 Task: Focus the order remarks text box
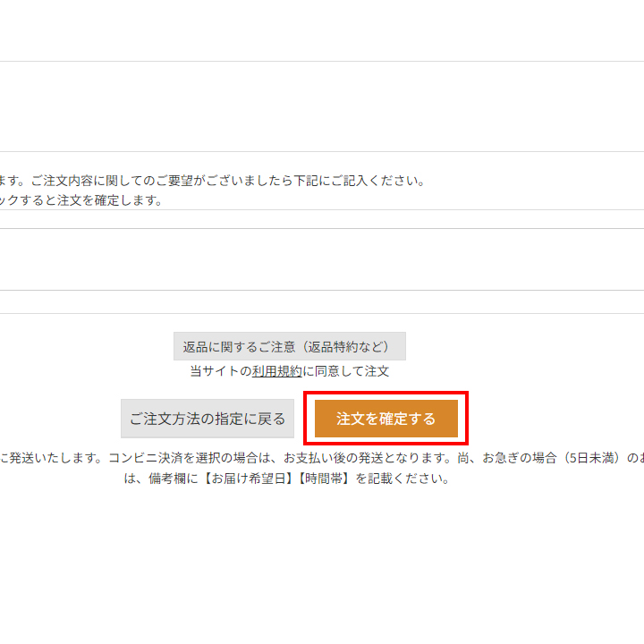322,259
